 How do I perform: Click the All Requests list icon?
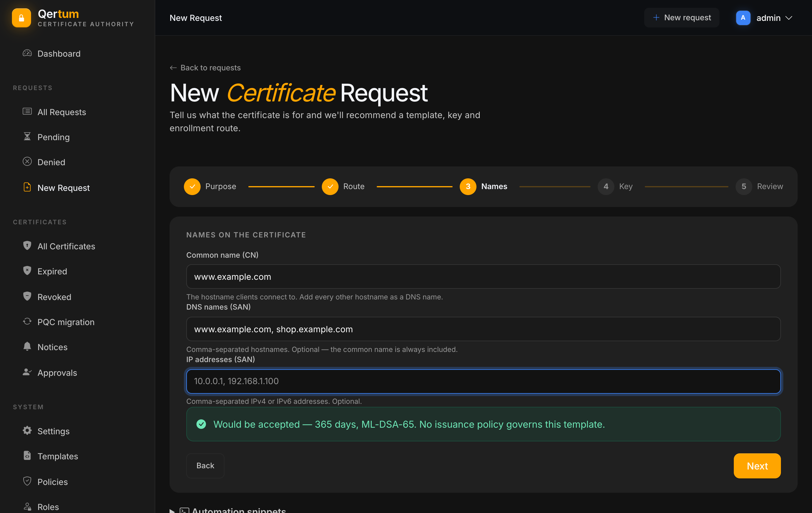tap(27, 112)
